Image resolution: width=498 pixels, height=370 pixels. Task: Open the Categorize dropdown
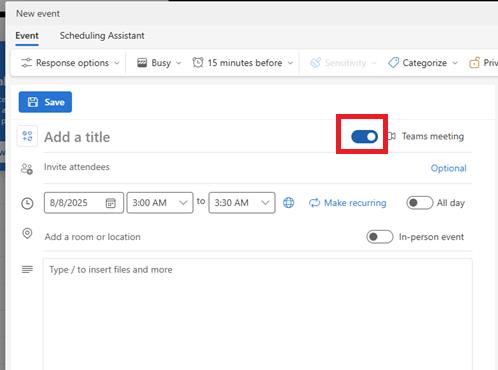pos(423,63)
